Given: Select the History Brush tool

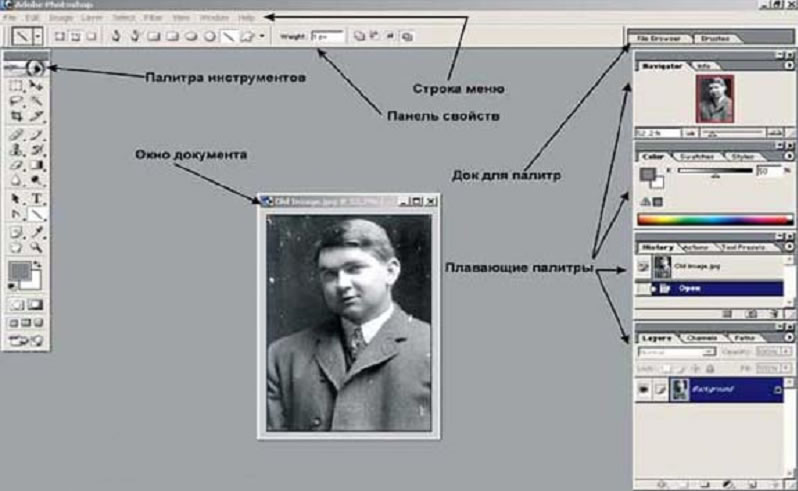Looking at the screenshot, I should [36, 150].
